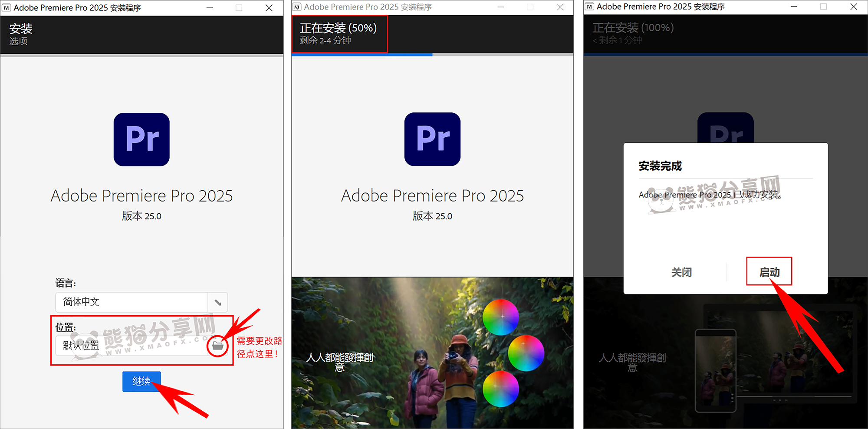
Task: Click the 人人都能發揮創意 caption in middle window
Action: click(340, 362)
